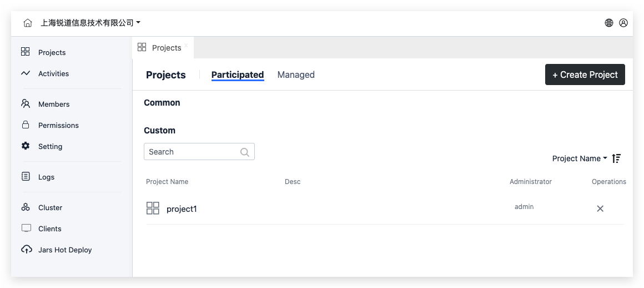Image resolution: width=644 pixels, height=288 pixels.
Task: Close the Projects page tab
Action: click(x=186, y=45)
